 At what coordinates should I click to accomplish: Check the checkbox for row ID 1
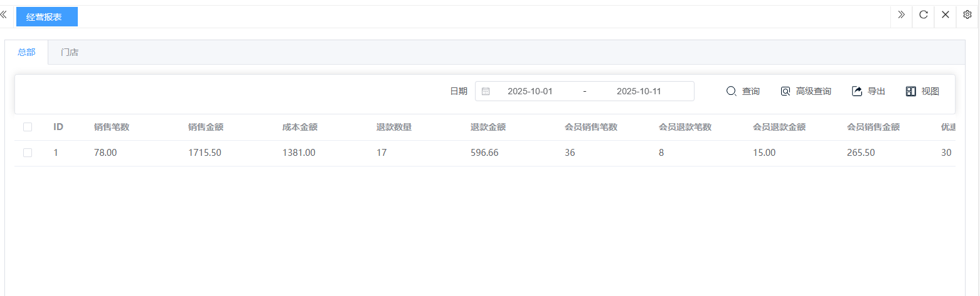28,153
